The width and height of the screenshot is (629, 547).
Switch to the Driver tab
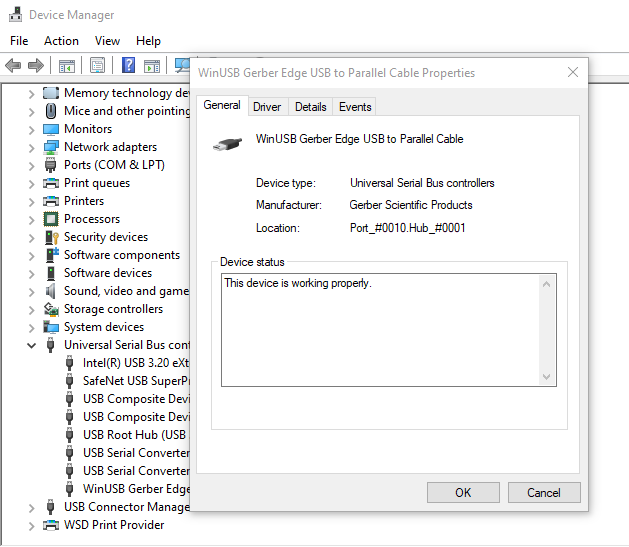point(267,107)
